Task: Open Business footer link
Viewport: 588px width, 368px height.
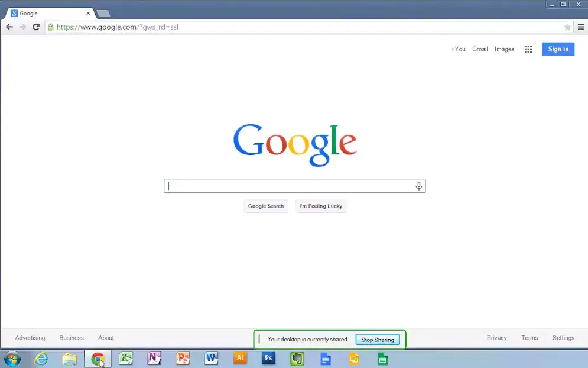Action: (x=72, y=338)
